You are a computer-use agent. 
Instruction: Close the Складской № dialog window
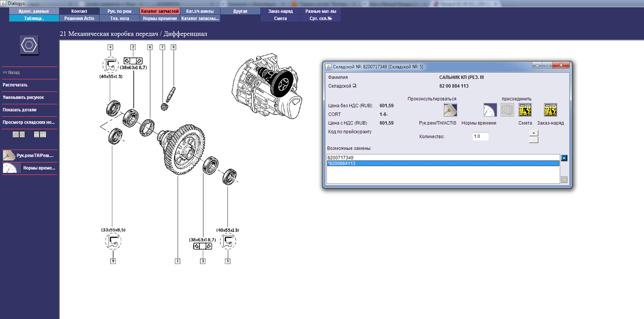point(561,65)
